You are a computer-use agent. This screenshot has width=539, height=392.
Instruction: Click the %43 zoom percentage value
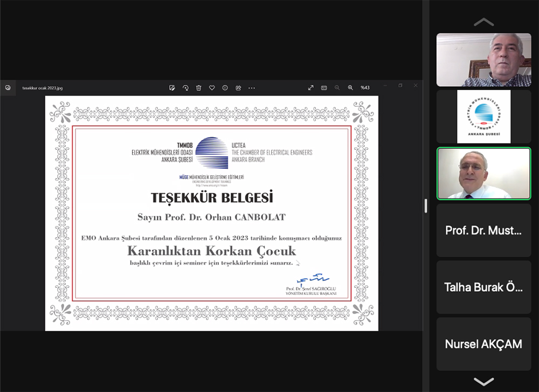(x=365, y=88)
